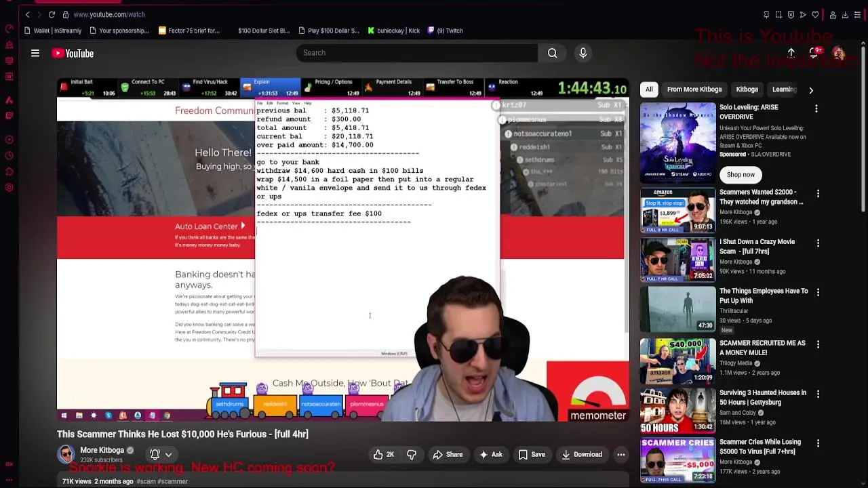Image resolution: width=868 pixels, height=488 pixels.
Task: Click Shop now on Solo Leveling ad
Action: pos(741,175)
